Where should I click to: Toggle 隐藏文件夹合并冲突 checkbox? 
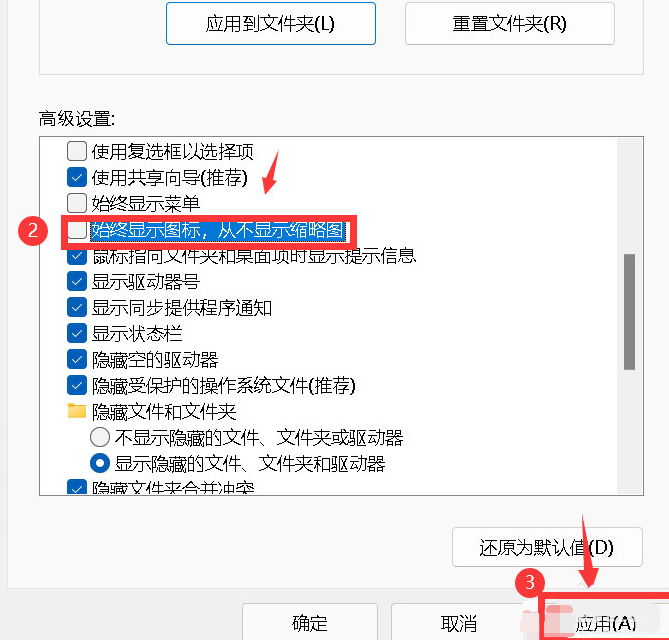coord(77,488)
